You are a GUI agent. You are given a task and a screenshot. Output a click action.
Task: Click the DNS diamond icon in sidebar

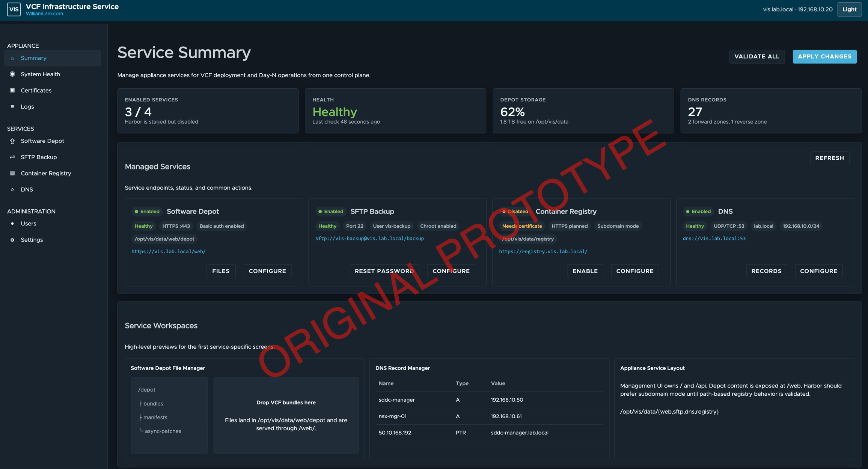(x=12, y=190)
